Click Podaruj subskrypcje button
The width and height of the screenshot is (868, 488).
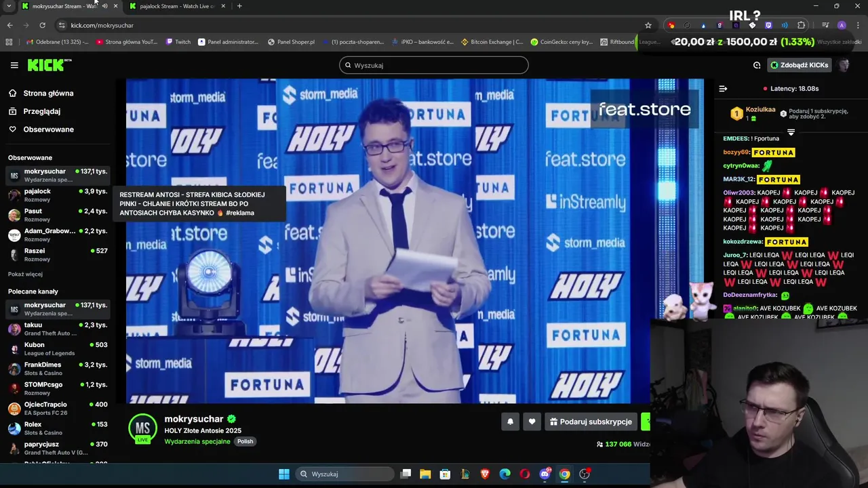(591, 422)
